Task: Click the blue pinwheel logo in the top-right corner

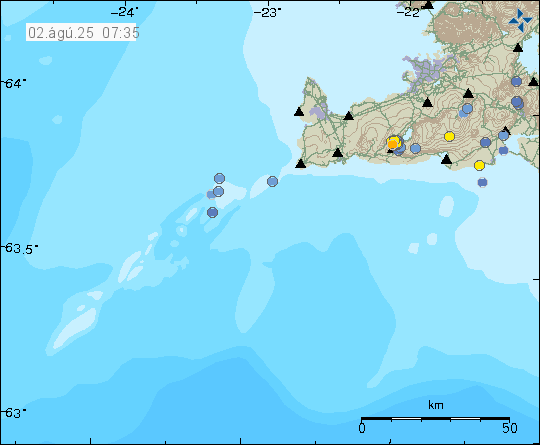Action: (520, 21)
